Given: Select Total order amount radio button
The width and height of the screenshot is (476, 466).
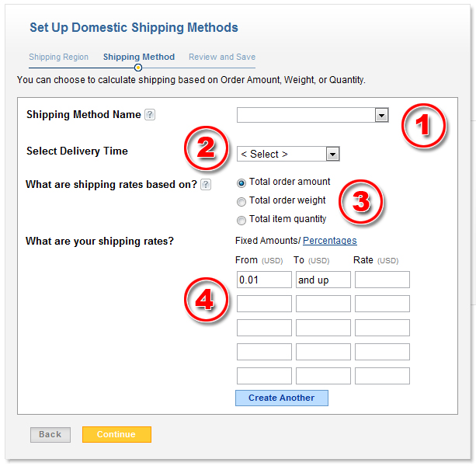Looking at the screenshot, I should (x=241, y=183).
